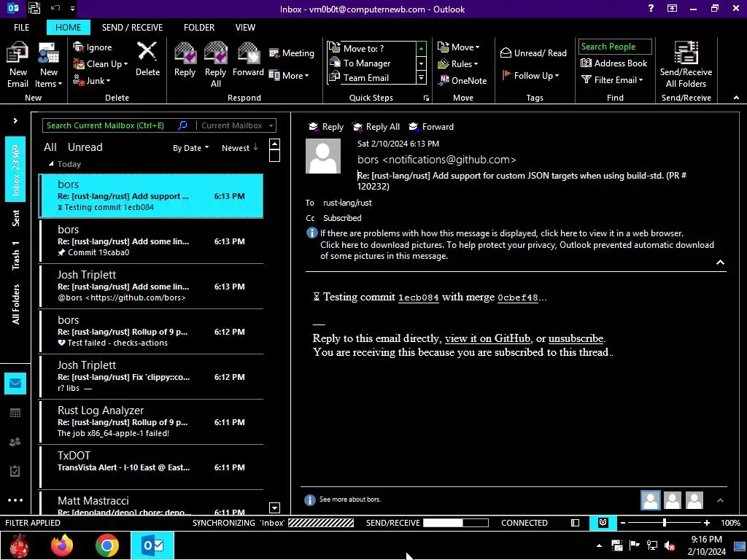The image size is (747, 560).
Task: Open Help with the question mark icon
Action: click(x=651, y=8)
